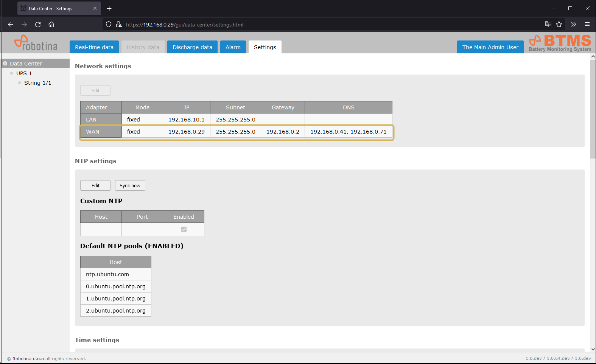Open the Robotina d.o.o footer link
The width and height of the screenshot is (596, 364).
28,359
